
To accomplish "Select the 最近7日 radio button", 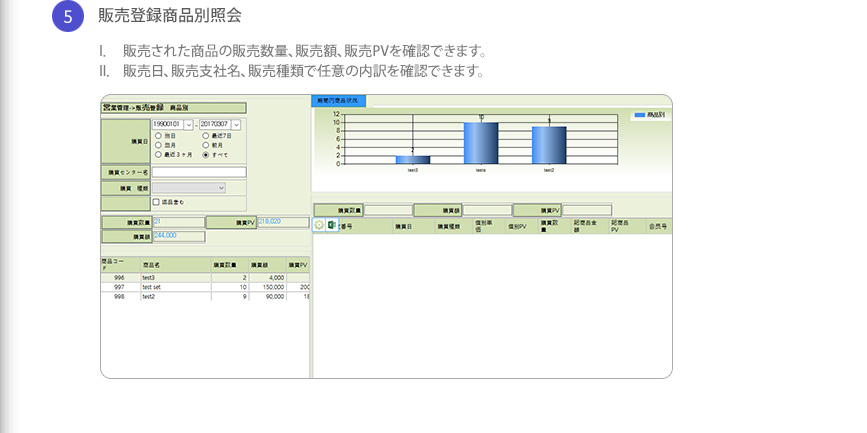I will coord(206,135).
